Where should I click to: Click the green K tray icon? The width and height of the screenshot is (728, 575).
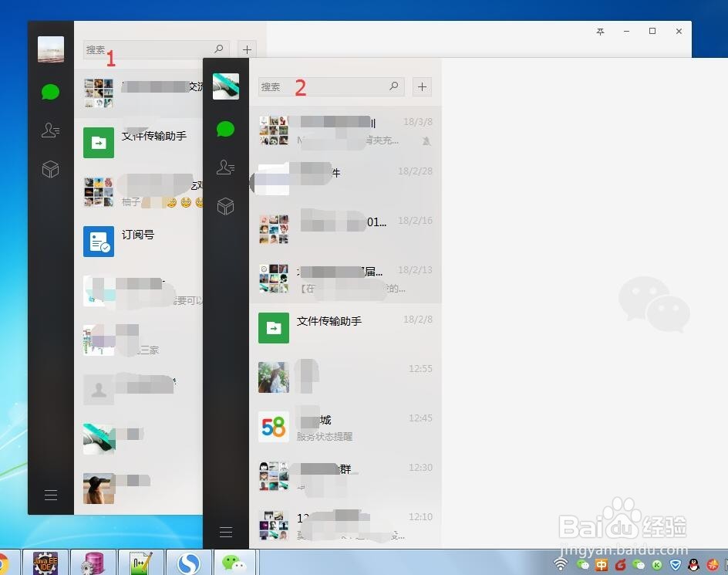pyautogui.click(x=657, y=565)
